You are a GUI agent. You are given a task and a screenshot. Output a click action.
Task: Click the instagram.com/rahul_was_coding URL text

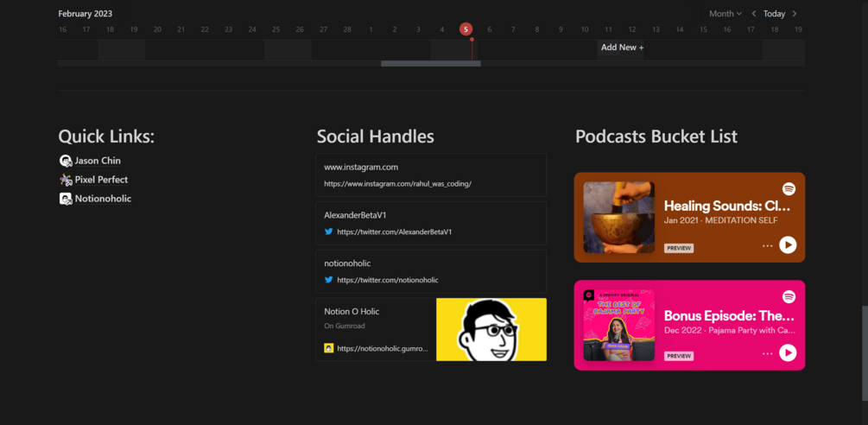coord(397,184)
